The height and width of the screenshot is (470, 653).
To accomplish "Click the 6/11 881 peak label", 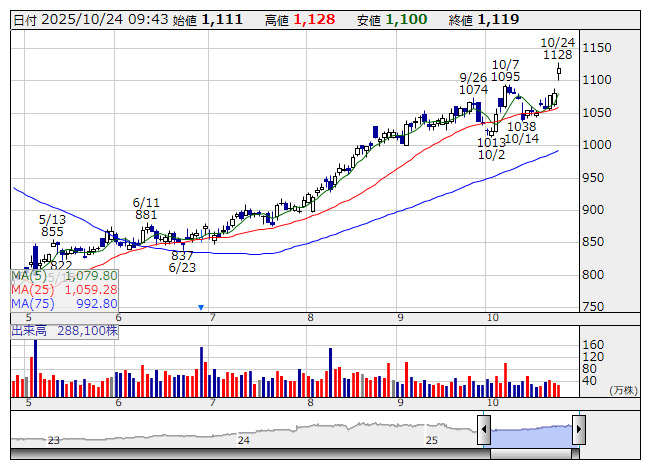I will coord(146,209).
